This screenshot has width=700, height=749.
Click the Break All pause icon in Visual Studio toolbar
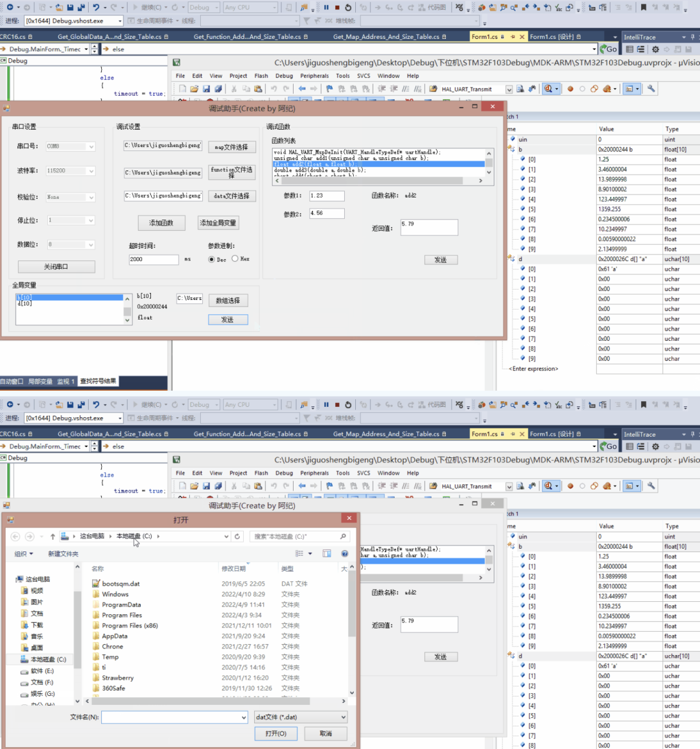[327, 7]
